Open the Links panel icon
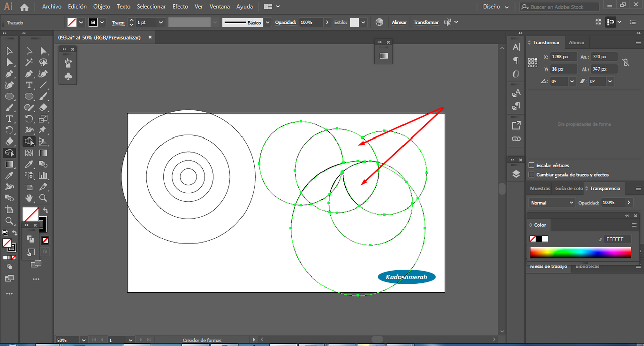This screenshot has height=346, width=644. pos(516,139)
